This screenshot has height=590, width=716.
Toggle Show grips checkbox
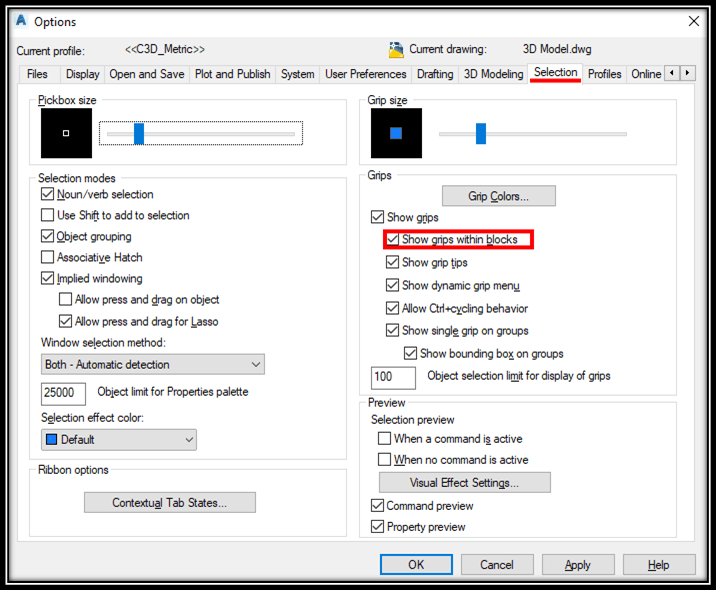click(377, 217)
